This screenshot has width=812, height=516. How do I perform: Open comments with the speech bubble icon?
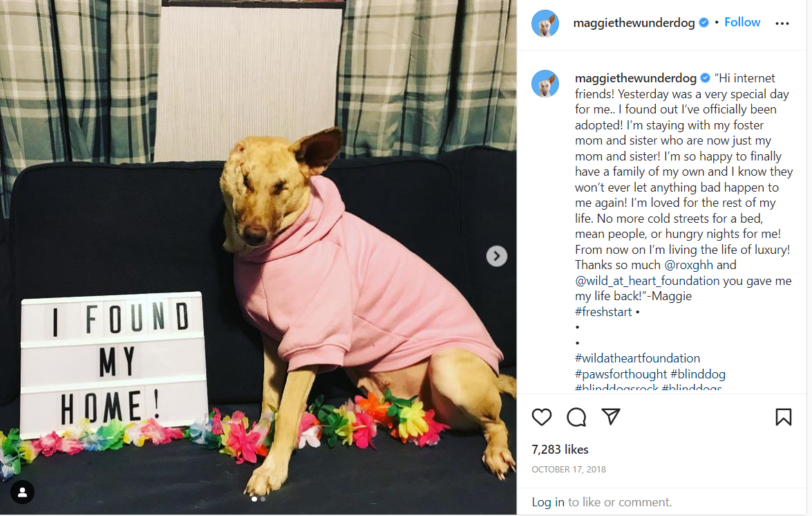576,417
